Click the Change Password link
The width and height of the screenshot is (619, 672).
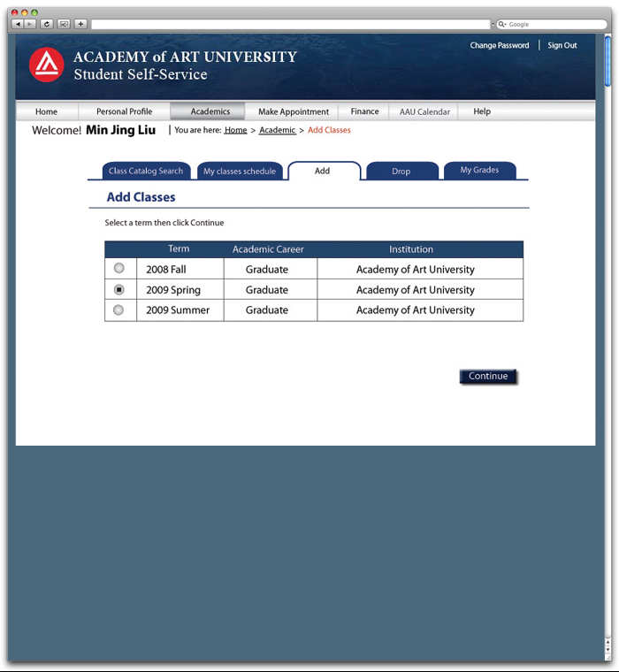(x=500, y=45)
